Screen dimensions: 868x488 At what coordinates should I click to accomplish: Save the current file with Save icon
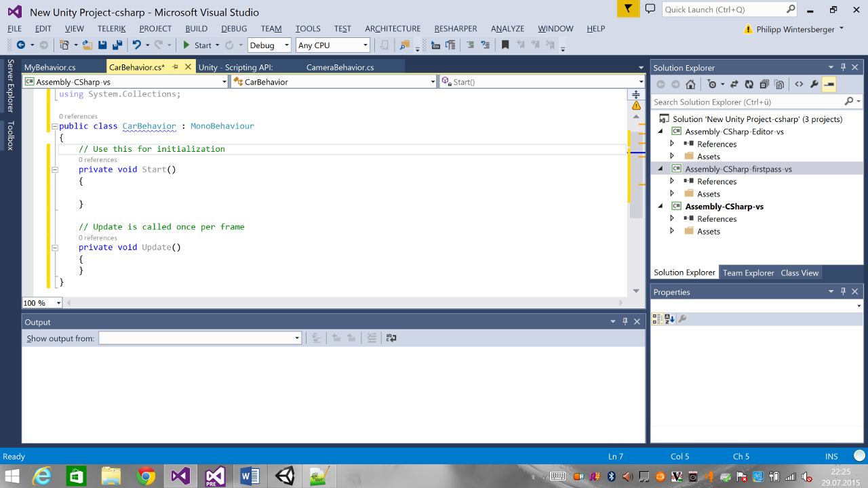tap(102, 45)
